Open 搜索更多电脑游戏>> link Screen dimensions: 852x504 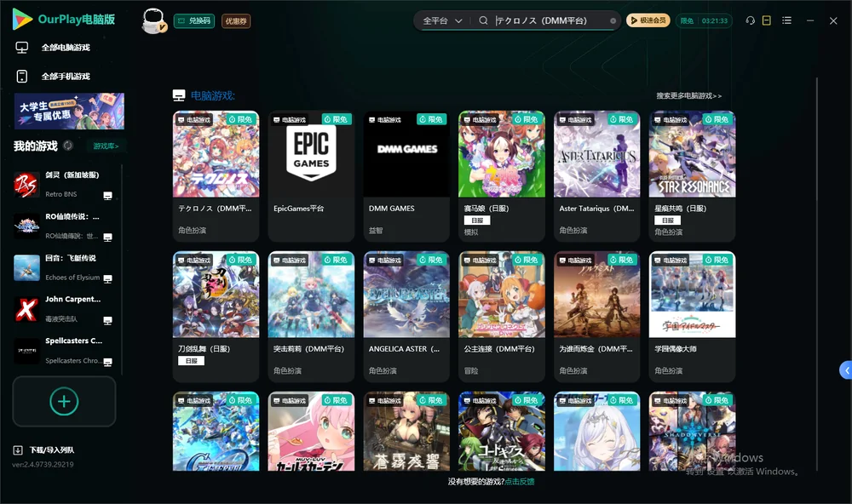point(688,95)
